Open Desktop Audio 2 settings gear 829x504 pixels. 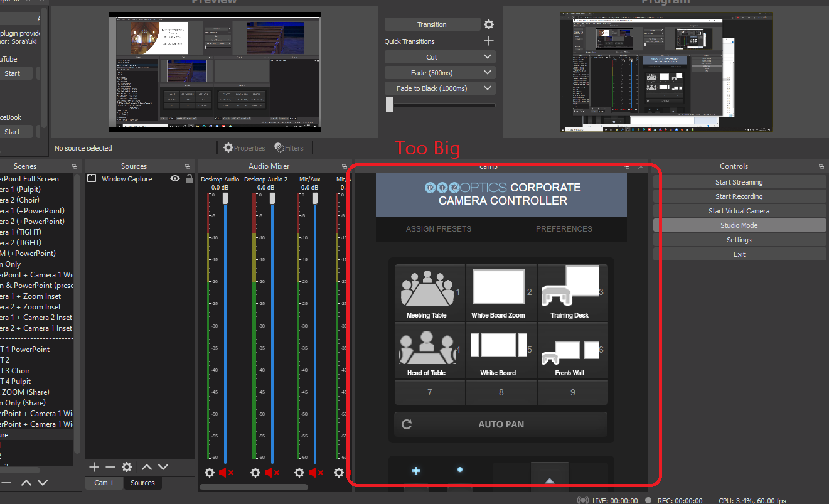click(255, 473)
